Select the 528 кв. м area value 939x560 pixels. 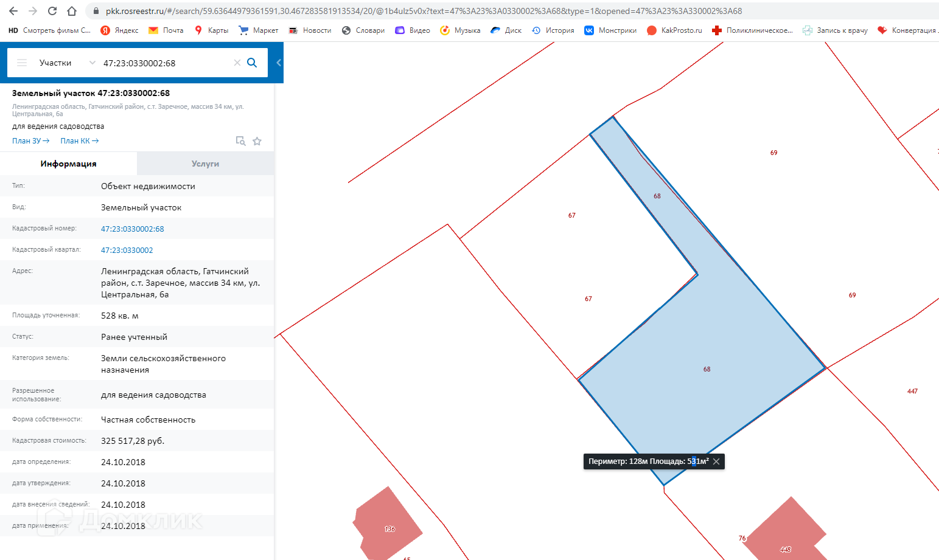pyautogui.click(x=120, y=316)
